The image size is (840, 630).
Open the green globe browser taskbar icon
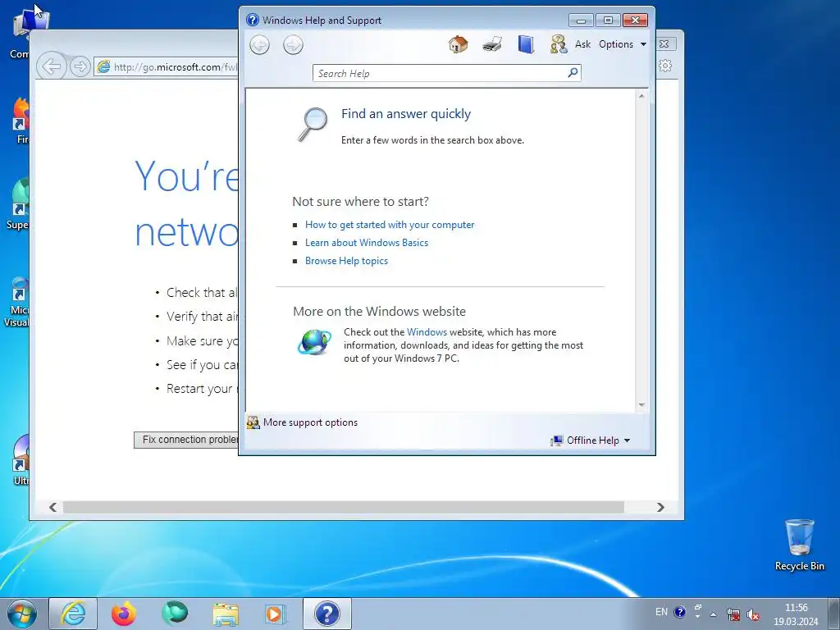click(x=175, y=614)
